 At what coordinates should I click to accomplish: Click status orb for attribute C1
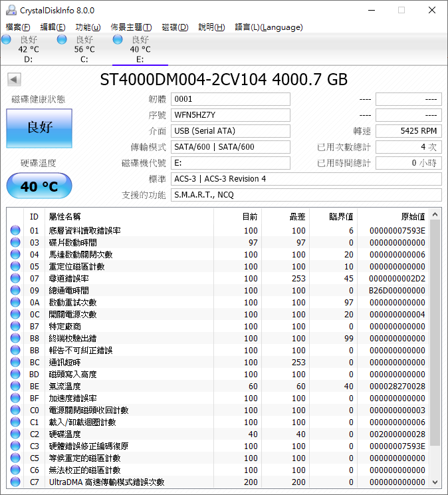[x=15, y=422]
